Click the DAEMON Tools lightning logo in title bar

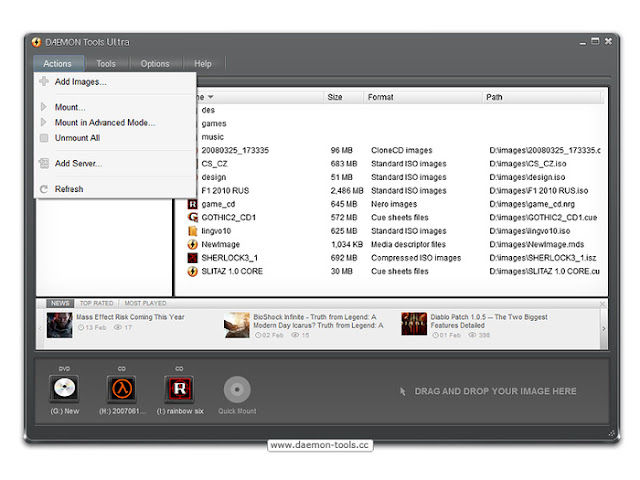point(37,42)
